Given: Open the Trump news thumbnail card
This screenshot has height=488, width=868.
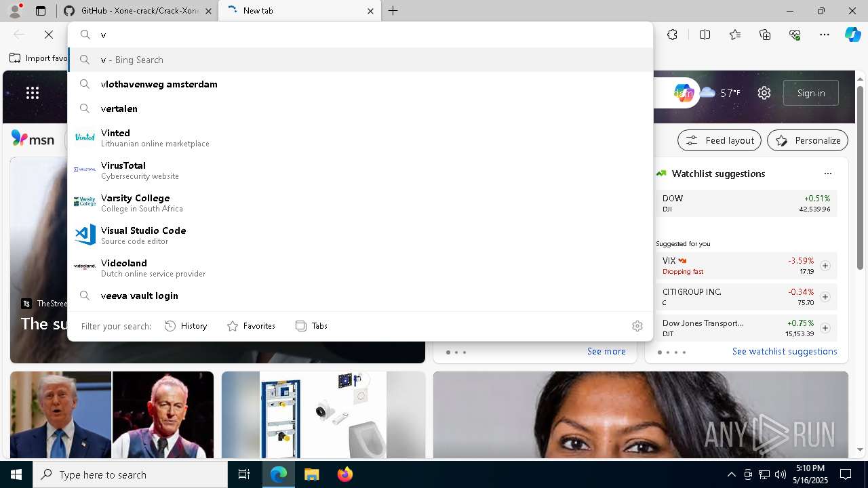Looking at the screenshot, I should pyautogui.click(x=112, y=415).
